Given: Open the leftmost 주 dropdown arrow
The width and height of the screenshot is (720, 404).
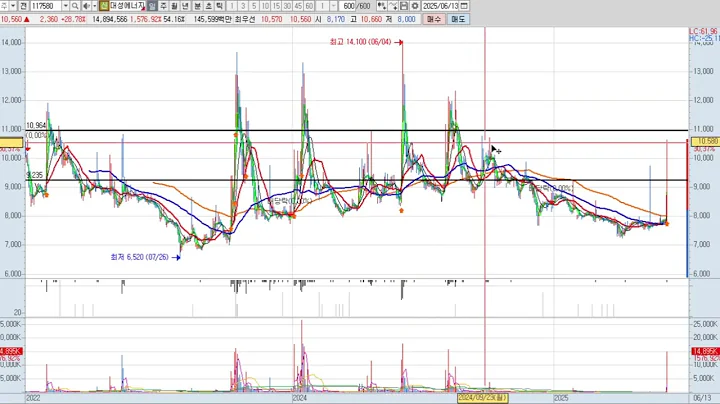Looking at the screenshot, I should 13,6.
